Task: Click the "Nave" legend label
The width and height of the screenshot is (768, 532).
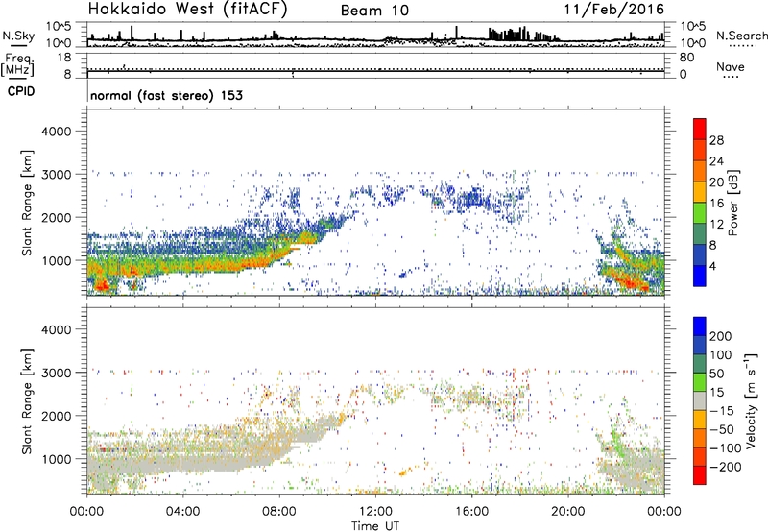Action: 731,66
